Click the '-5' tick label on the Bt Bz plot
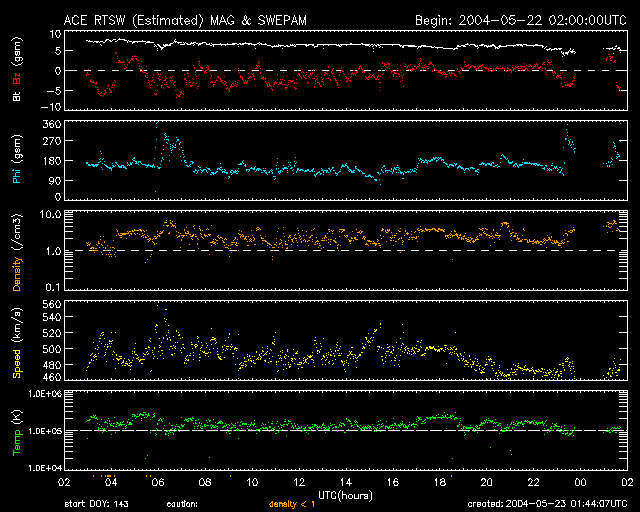 point(53,90)
